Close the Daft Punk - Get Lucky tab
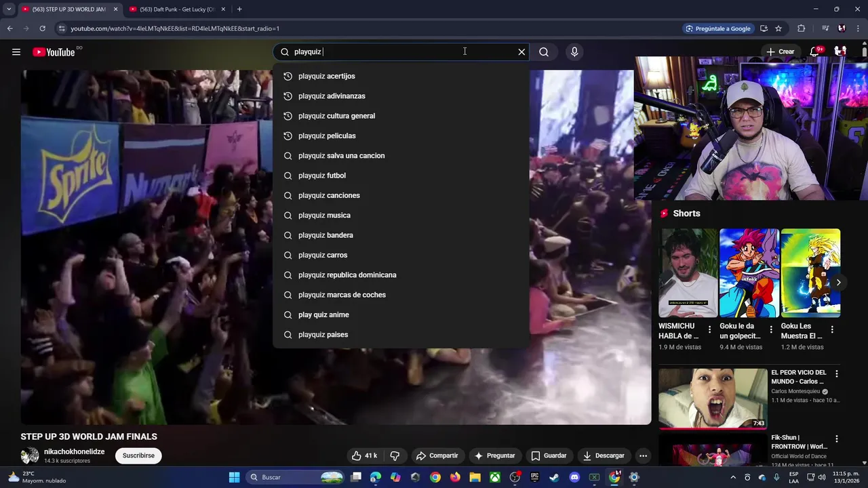Screen dimensions: 868x488 click(223, 9)
